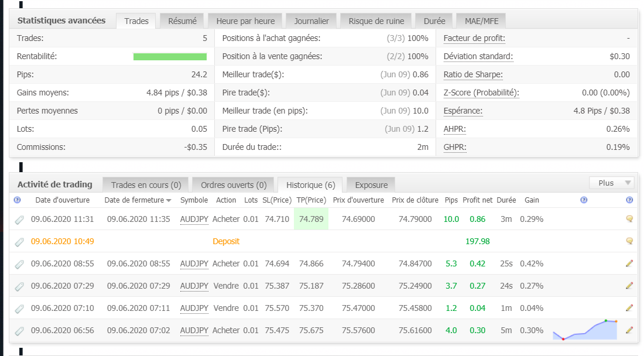Viewport: 644px width, 356px height.
Task: Open the AUDJPY symbol link in the 08:55 trade
Action: pos(194,263)
